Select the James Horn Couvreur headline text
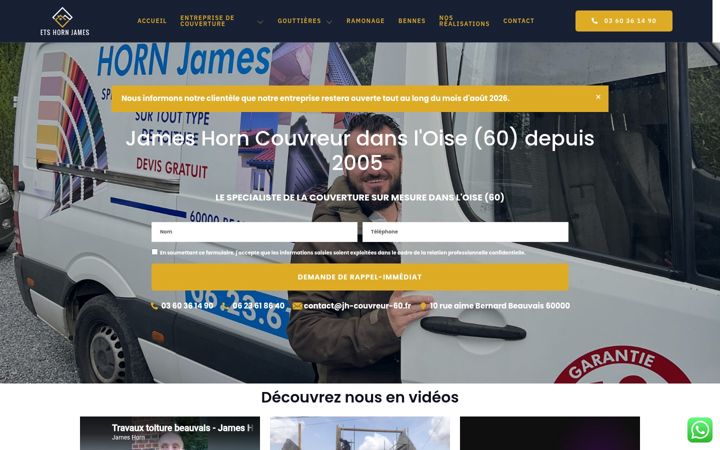This screenshot has height=450, width=720. (x=360, y=150)
